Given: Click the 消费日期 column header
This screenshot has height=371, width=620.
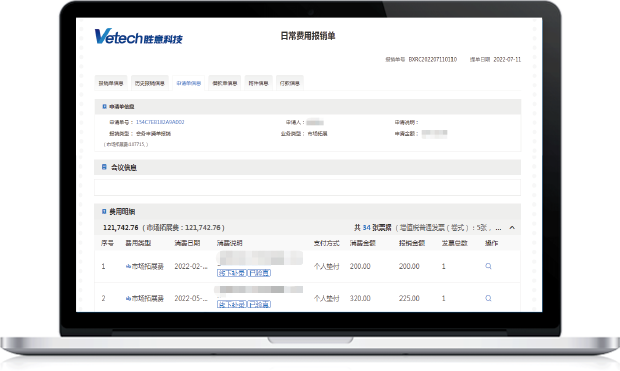Looking at the screenshot, I should tap(187, 243).
